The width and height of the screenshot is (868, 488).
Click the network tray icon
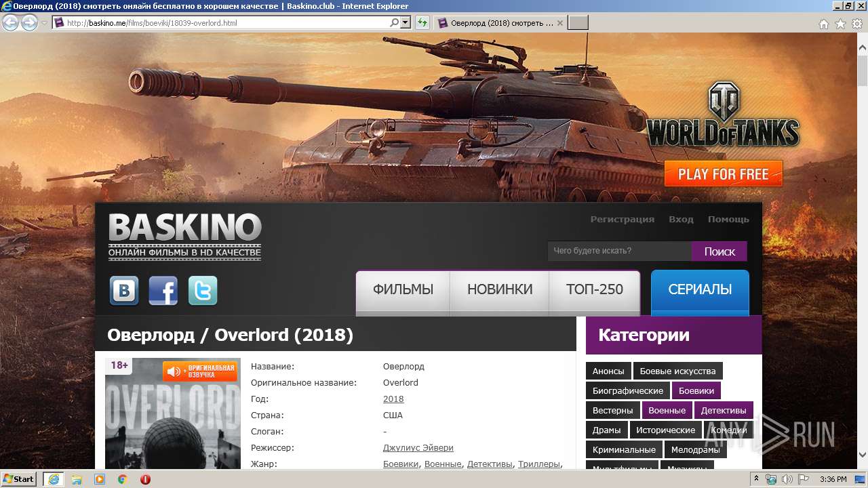click(x=771, y=479)
